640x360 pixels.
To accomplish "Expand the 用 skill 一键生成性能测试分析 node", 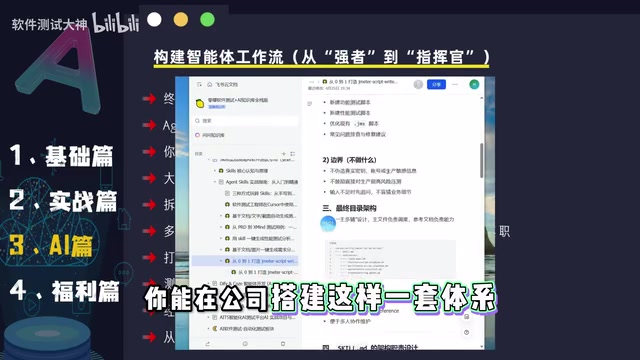I will [222, 238].
